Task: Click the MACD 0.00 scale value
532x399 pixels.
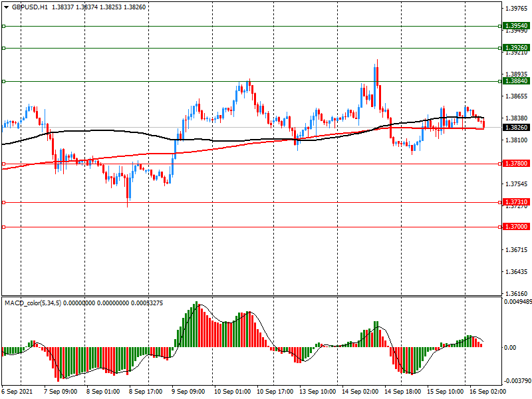Action: 510,347
